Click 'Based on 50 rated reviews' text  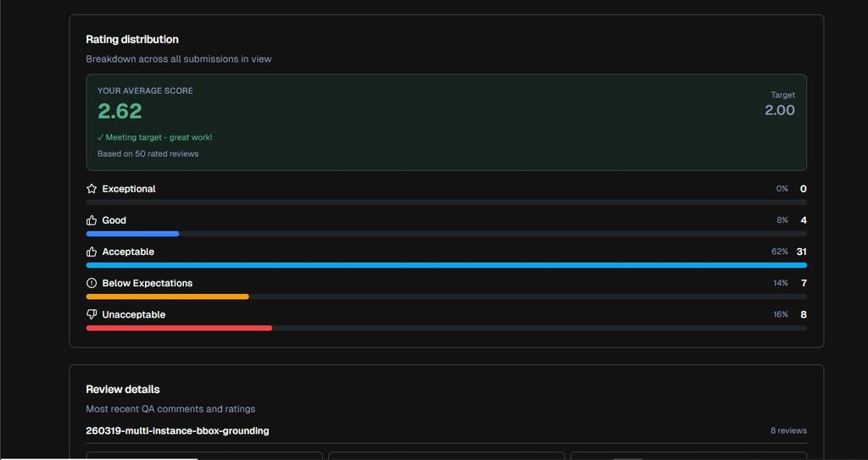tap(147, 154)
